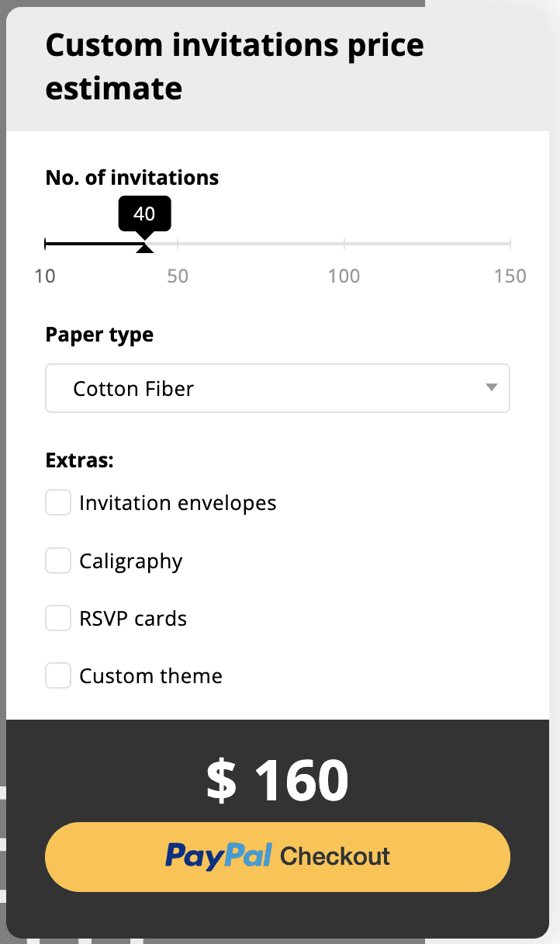Check the RSVP cards option

coord(58,618)
